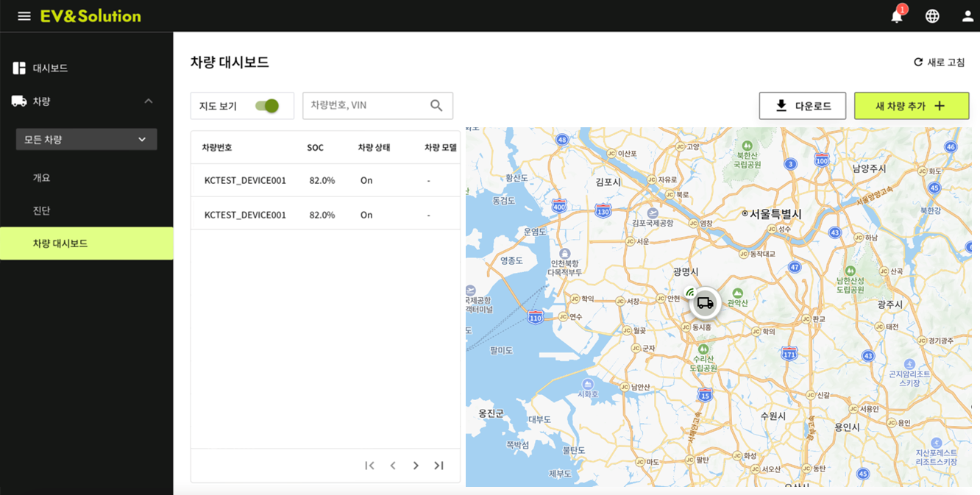Open the 모든 차량 dropdown
980x495 pixels.
tap(87, 139)
